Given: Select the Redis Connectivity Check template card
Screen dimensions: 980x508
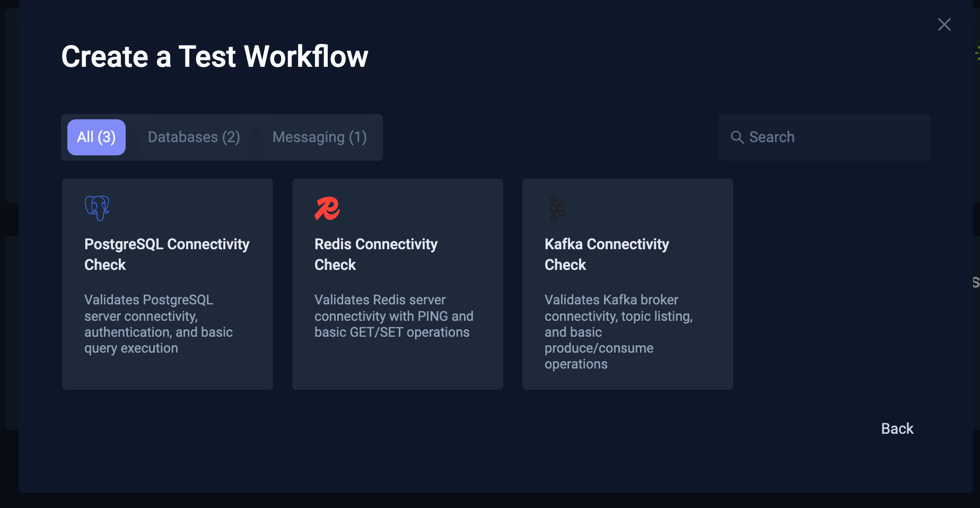Looking at the screenshot, I should click(397, 284).
